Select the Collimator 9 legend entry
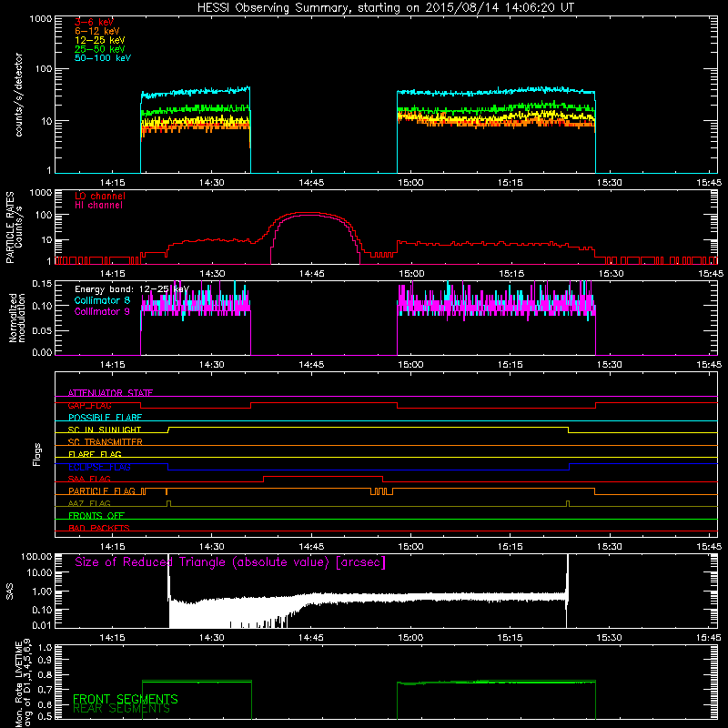Viewport: 728px width, 728px height. pos(102,311)
